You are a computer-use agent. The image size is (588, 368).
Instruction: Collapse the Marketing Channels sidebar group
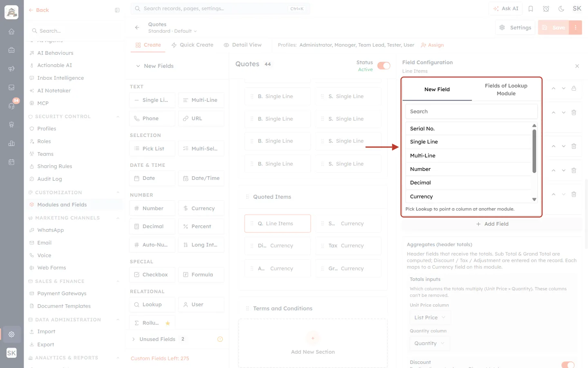[x=118, y=218]
